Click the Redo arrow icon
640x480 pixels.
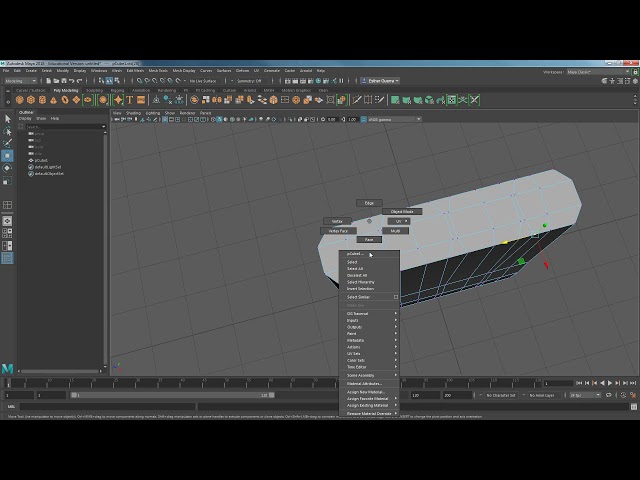79,81
